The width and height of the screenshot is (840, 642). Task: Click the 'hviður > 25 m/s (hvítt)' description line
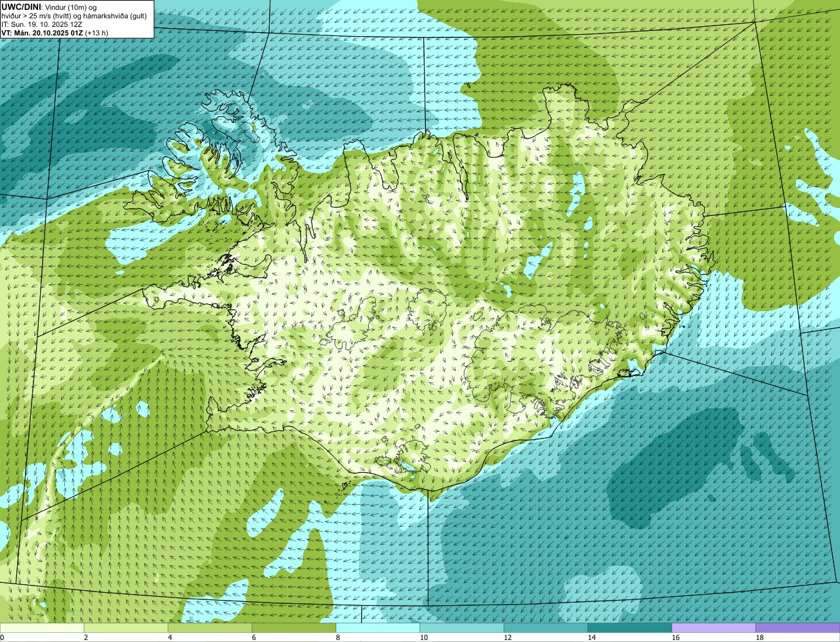(74, 16)
